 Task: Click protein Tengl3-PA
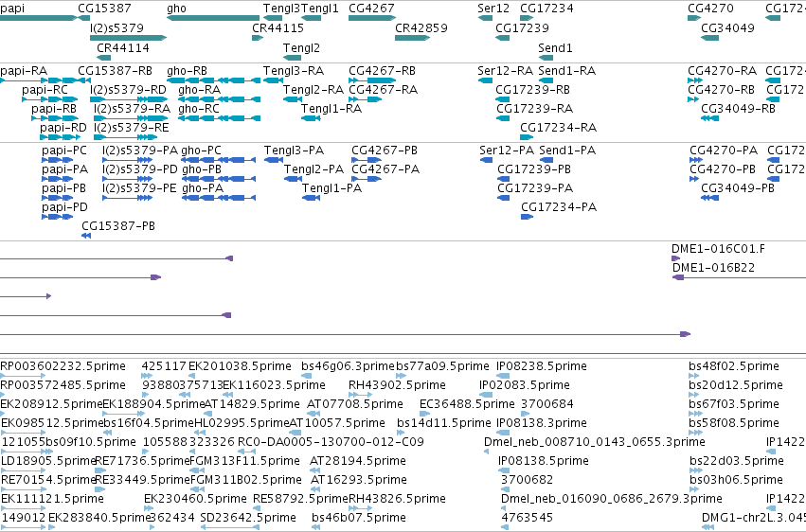tap(274, 160)
